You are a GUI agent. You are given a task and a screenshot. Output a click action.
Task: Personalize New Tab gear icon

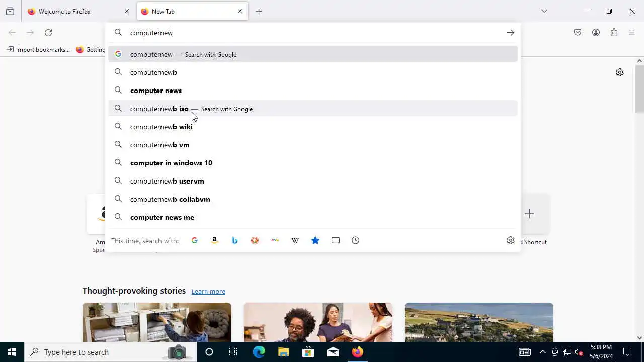pos(620,72)
